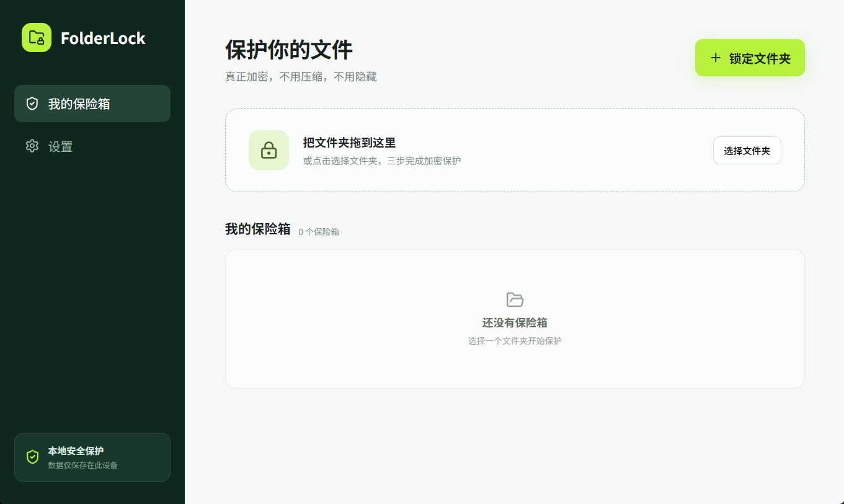Click the 本地安全保护 status card
The width and height of the screenshot is (844, 504).
92,457
